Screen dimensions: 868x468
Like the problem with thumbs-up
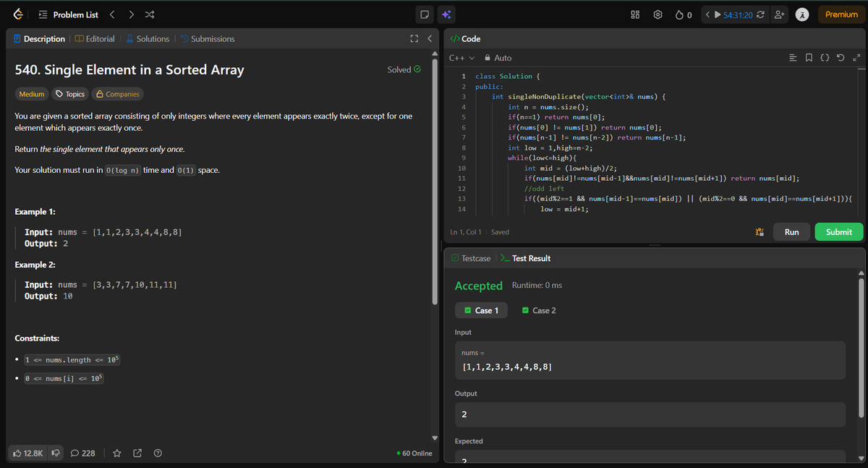coord(27,453)
